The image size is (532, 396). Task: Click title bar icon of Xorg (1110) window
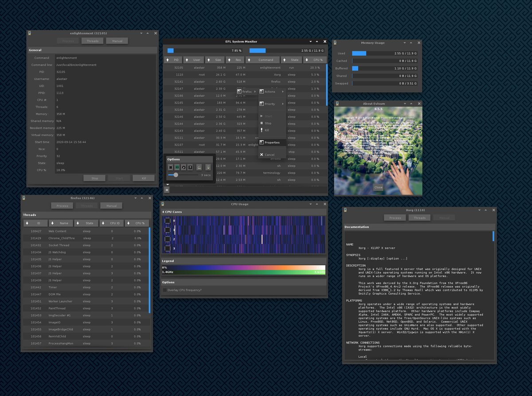click(346, 209)
